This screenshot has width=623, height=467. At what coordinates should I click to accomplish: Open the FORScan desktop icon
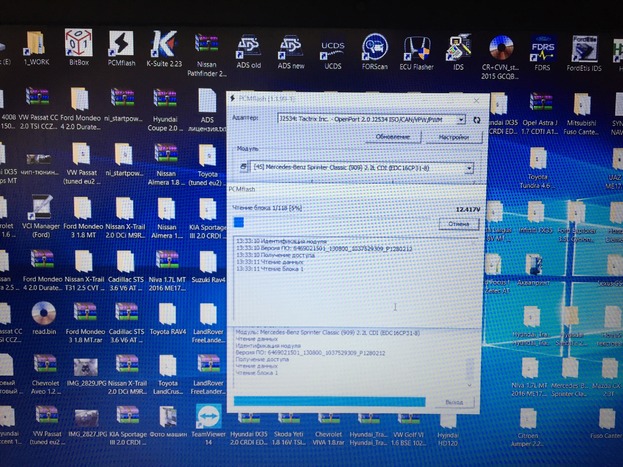pos(375,48)
